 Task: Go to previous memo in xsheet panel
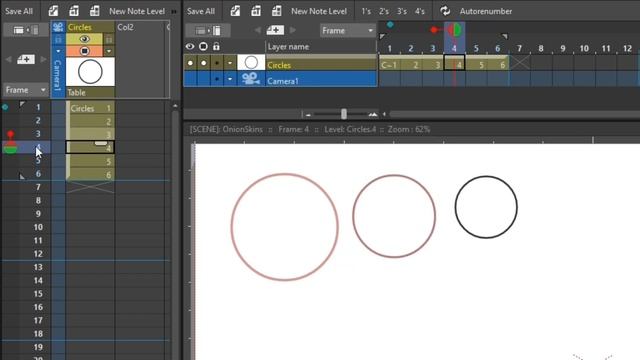click(9, 60)
